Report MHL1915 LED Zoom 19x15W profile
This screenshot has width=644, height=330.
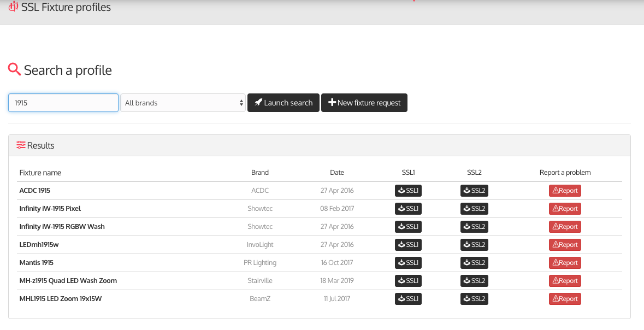pos(565,299)
